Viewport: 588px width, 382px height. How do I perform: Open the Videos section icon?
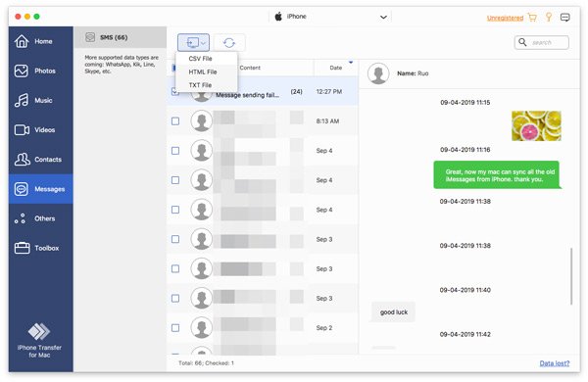point(22,129)
